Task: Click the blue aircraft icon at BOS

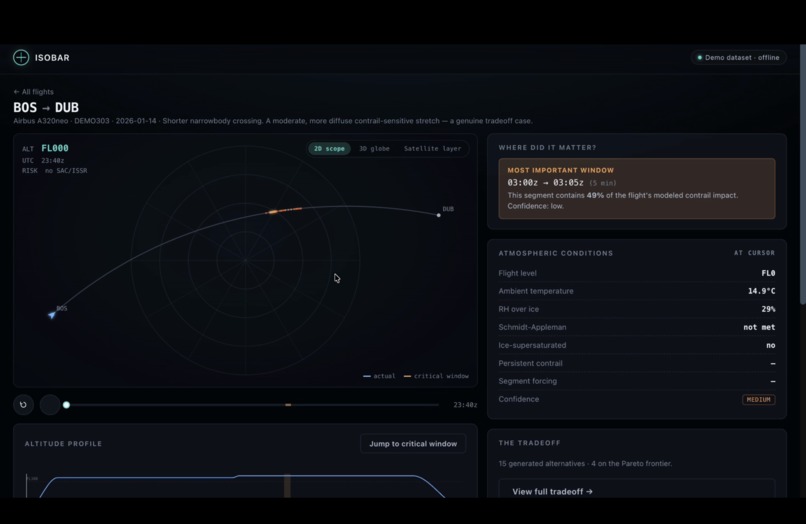Action: 52,315
